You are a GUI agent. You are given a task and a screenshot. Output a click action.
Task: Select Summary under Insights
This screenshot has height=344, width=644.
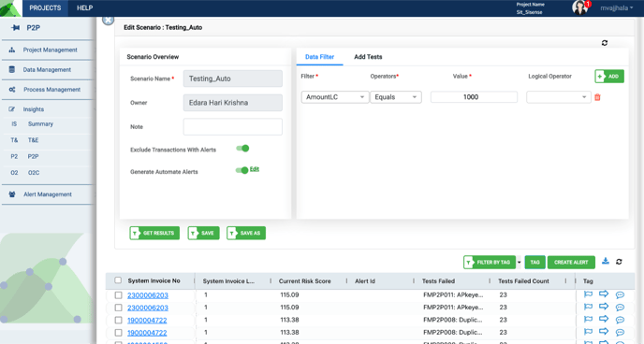click(x=40, y=123)
